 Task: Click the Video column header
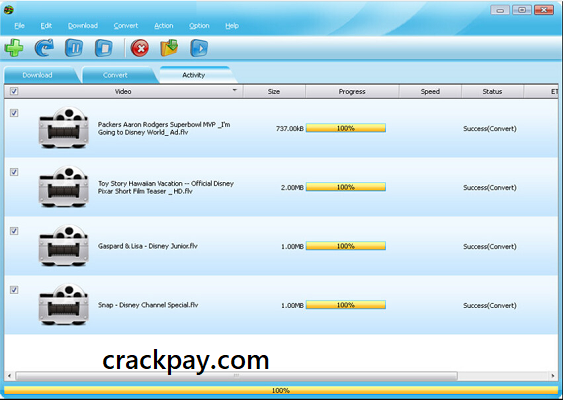click(123, 92)
